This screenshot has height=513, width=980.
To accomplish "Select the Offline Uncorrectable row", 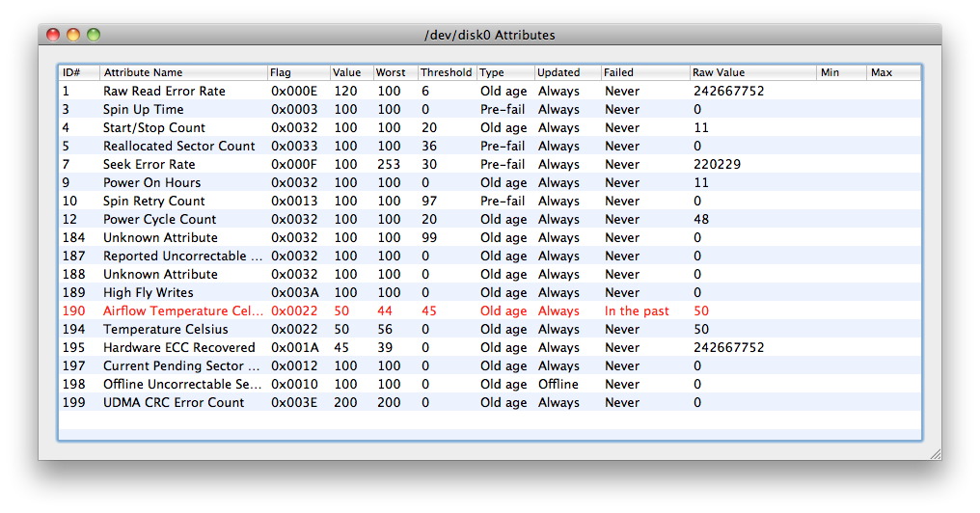I will click(490, 385).
